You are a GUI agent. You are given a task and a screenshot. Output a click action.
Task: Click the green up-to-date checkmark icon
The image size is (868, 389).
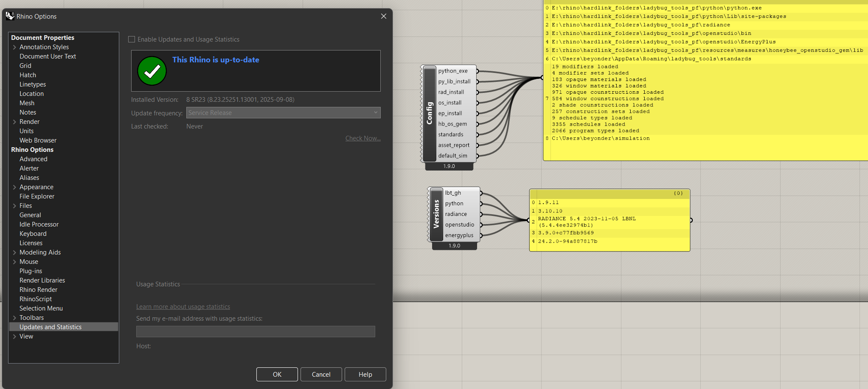[x=152, y=71]
